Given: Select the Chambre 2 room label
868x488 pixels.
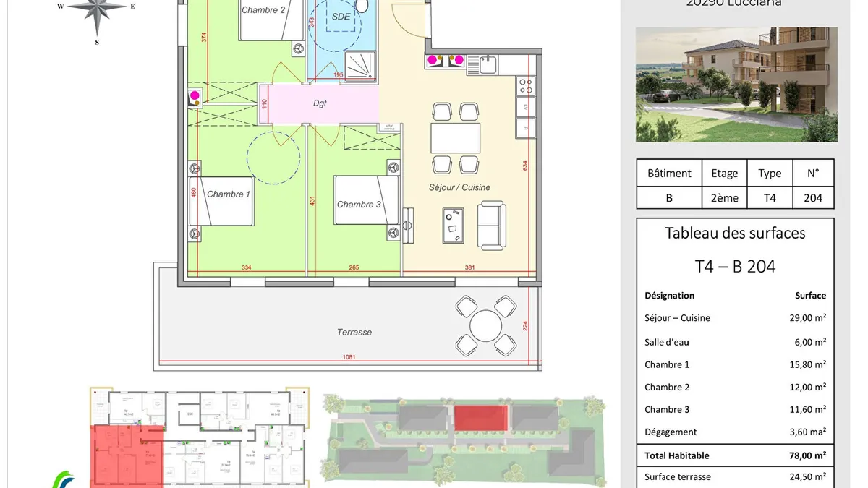Looking at the screenshot, I should (x=263, y=10).
